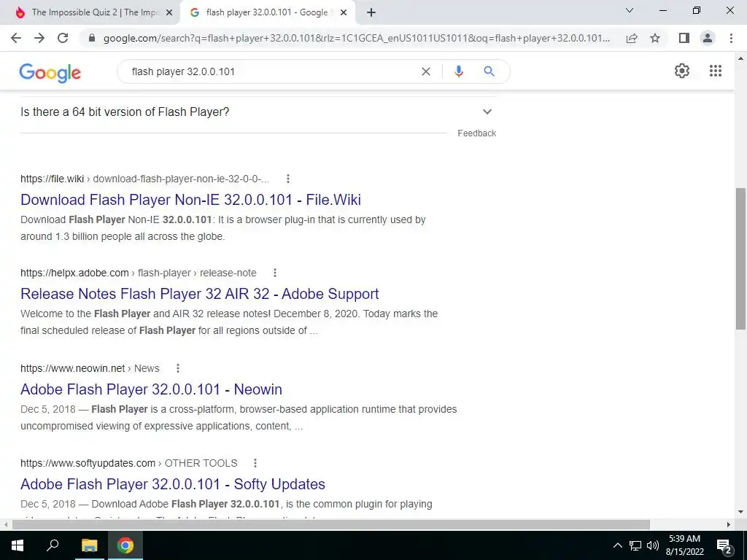747x560 pixels.
Task: Show hidden system tray icons
Action: coord(617,545)
